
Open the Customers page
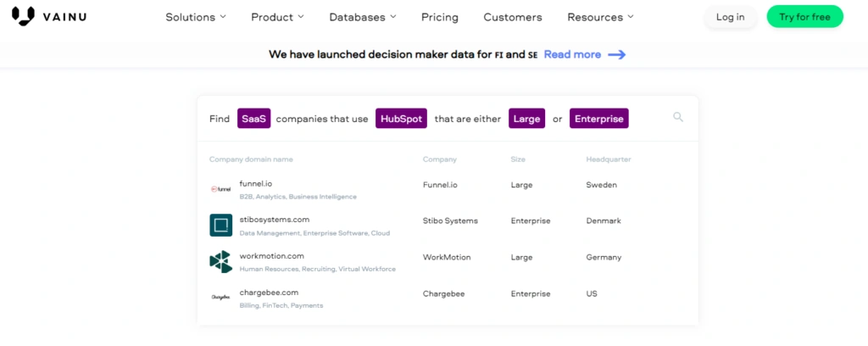point(513,17)
